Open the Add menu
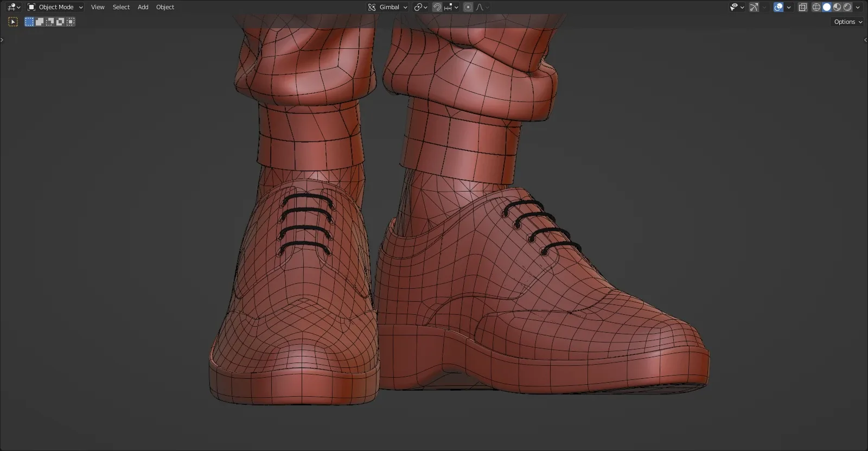The width and height of the screenshot is (868, 451). pyautogui.click(x=143, y=7)
